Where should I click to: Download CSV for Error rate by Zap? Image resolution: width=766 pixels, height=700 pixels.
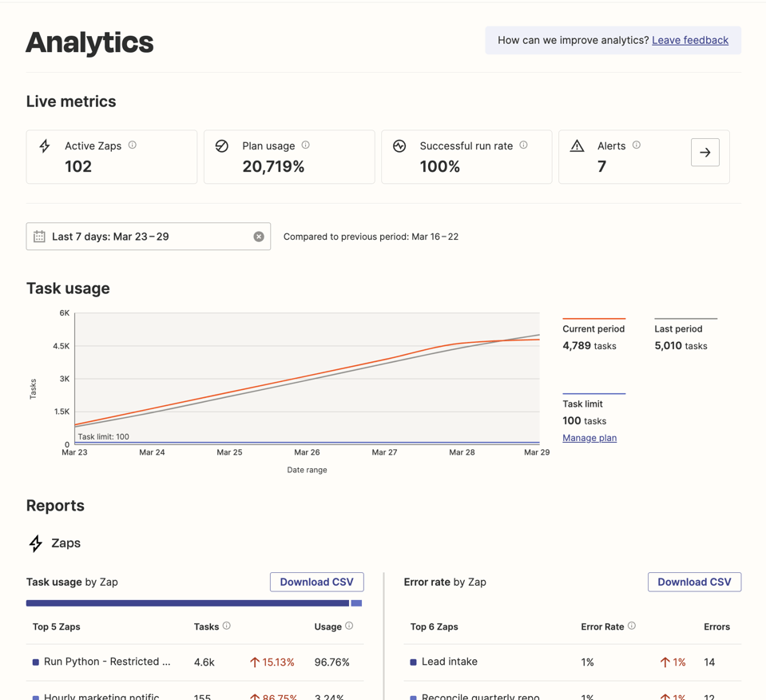point(694,582)
